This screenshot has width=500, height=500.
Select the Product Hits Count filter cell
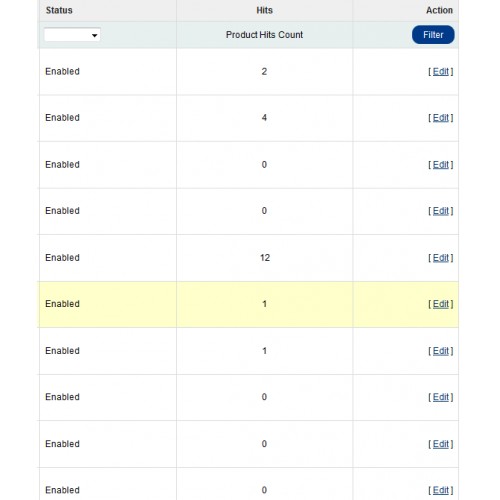pos(264,35)
